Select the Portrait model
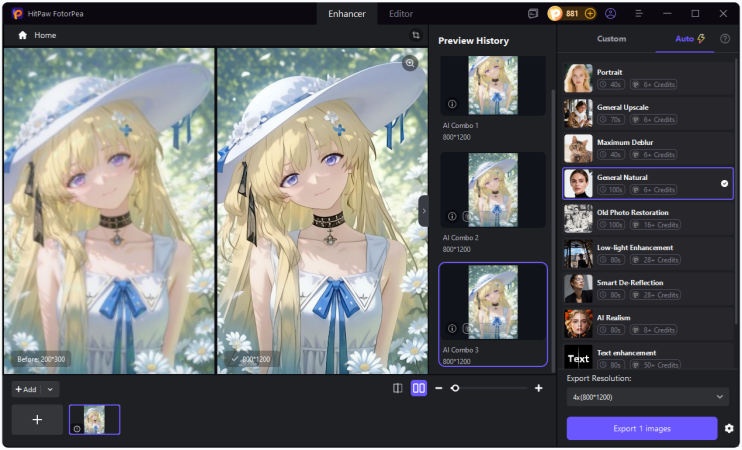 point(647,79)
